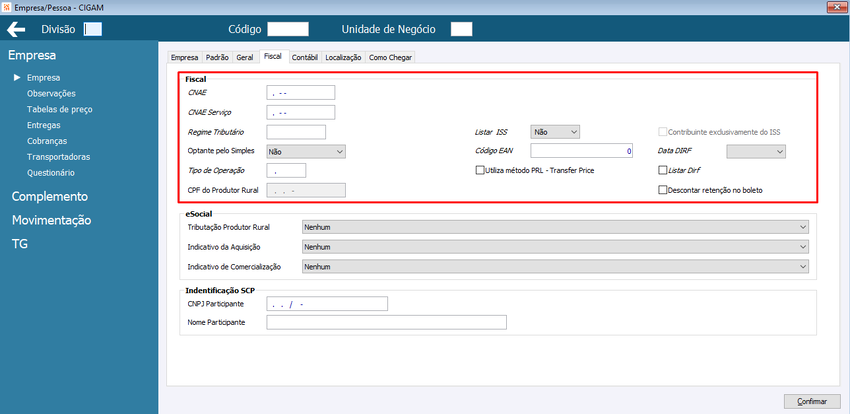Image resolution: width=850 pixels, height=414 pixels.
Task: Open the Como Chegar tab
Action: click(x=390, y=57)
